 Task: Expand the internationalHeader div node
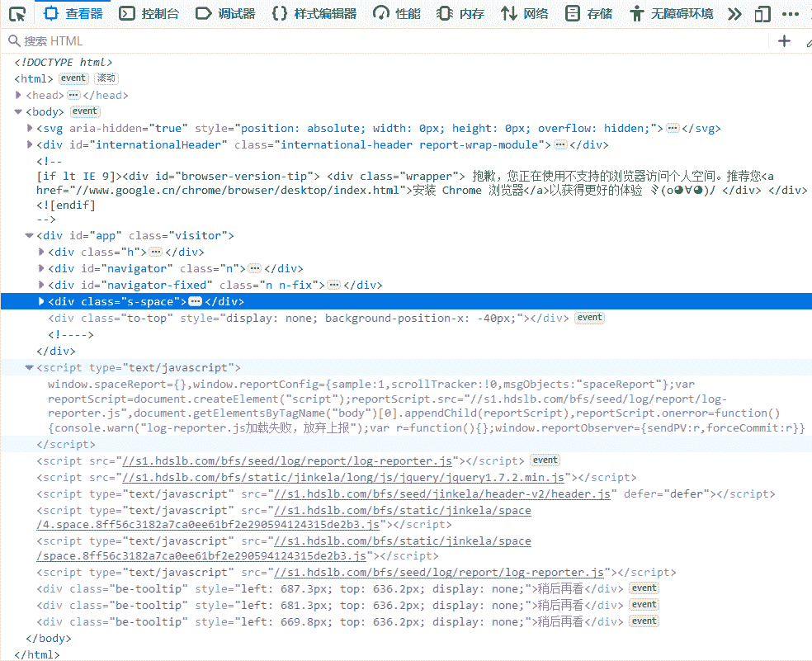click(31, 144)
